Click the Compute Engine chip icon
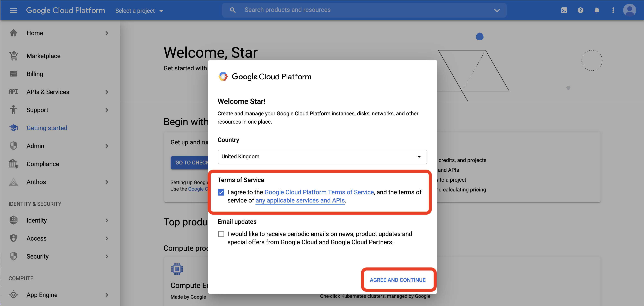The image size is (644, 306). (x=177, y=269)
